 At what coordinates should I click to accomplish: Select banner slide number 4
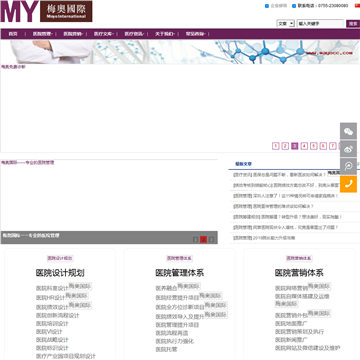304,146
